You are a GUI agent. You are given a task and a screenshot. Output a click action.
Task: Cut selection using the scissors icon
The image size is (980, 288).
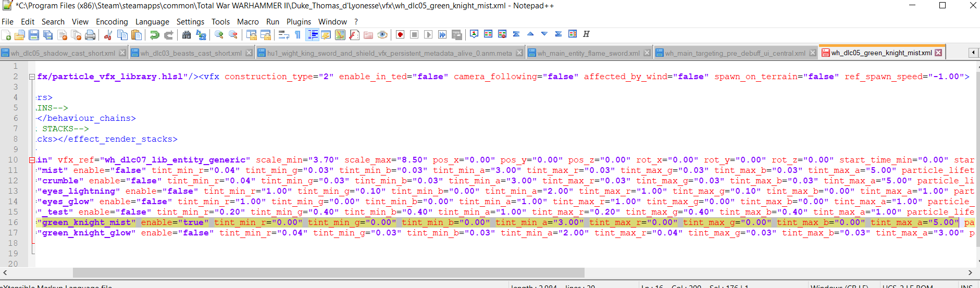point(108,35)
